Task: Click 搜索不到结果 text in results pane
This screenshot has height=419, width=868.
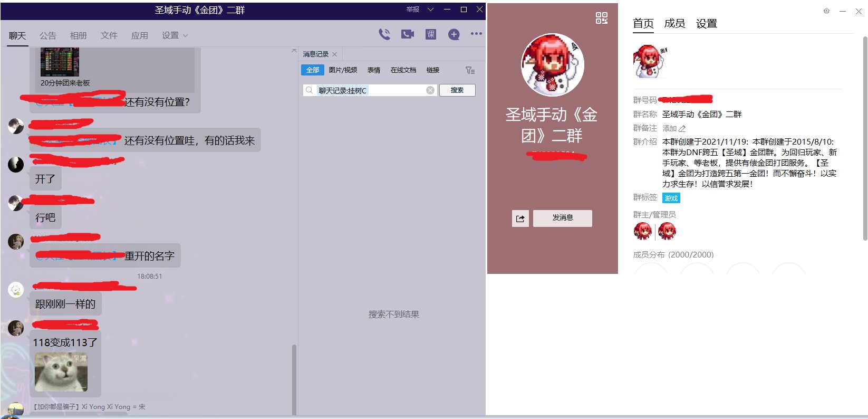Action: tap(394, 315)
